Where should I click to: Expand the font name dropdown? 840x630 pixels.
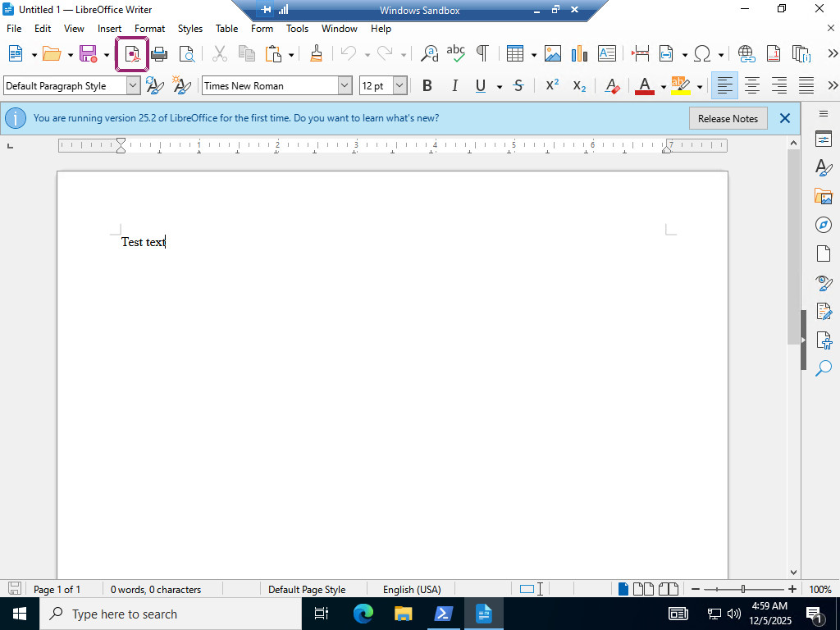345,85
